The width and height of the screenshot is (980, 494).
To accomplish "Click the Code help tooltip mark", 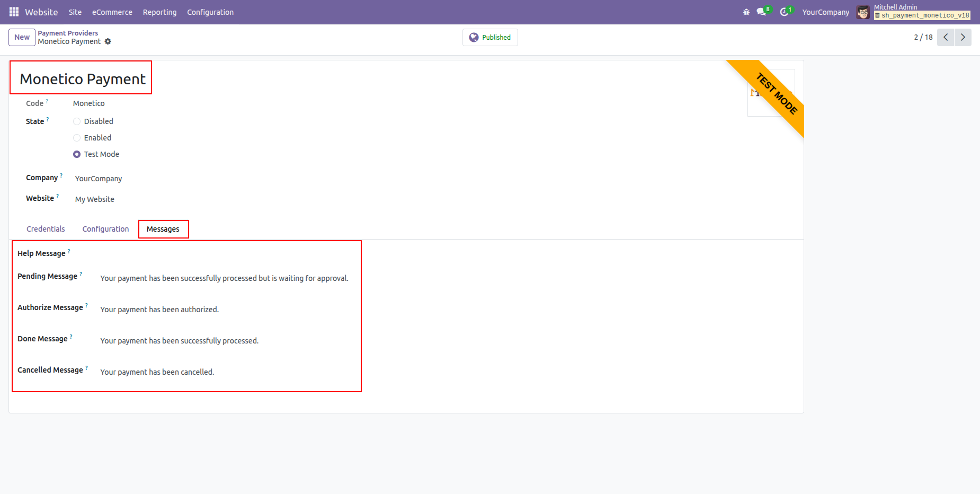I will [47, 100].
